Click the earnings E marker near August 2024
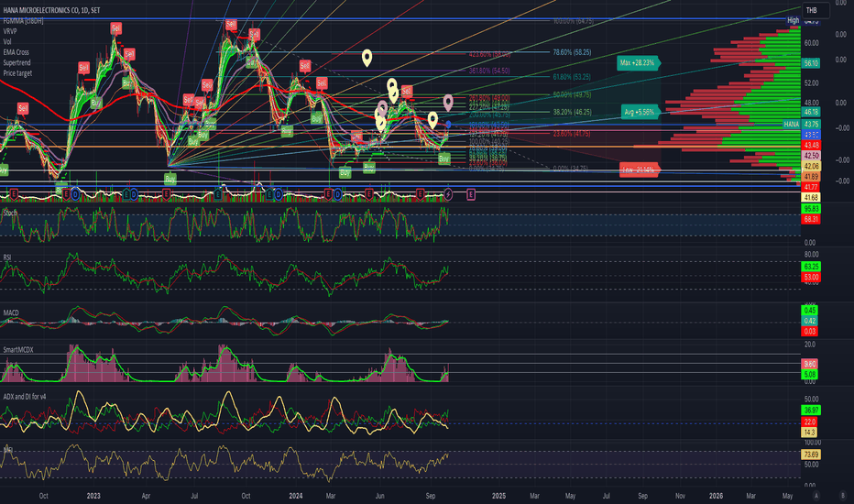This screenshot has width=854, height=504. [x=420, y=194]
